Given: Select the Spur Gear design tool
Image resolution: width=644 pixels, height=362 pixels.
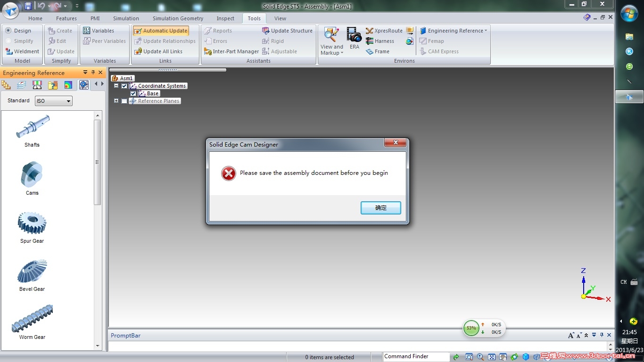Looking at the screenshot, I should [32, 227].
